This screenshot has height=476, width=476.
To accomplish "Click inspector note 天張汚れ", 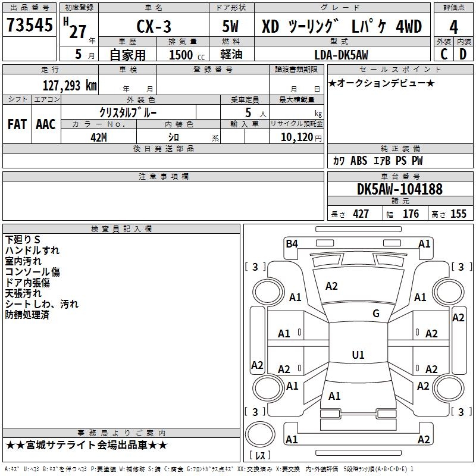I will 23,293.
